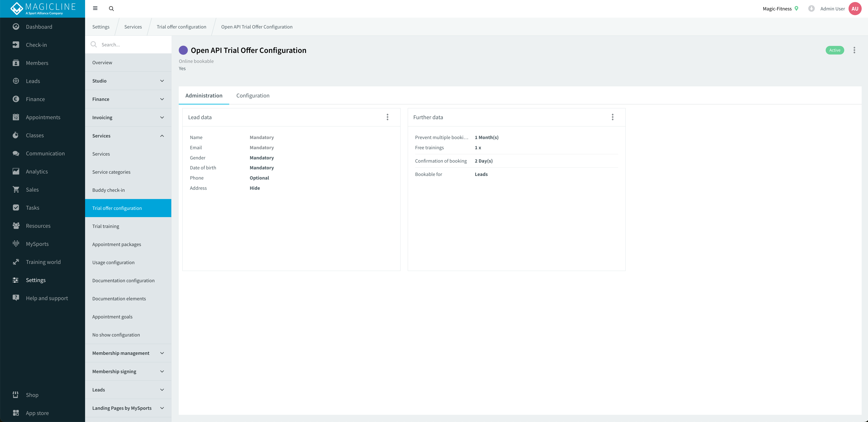The width and height of the screenshot is (868, 422).
Task: Open the page options kebab menu
Action: coord(854,50)
